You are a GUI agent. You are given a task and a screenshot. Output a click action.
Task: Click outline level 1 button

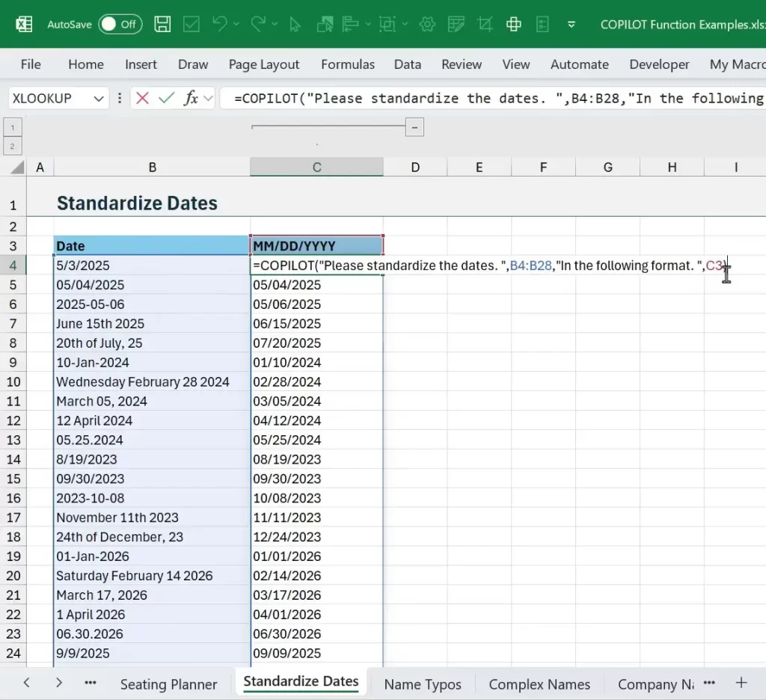click(x=12, y=127)
